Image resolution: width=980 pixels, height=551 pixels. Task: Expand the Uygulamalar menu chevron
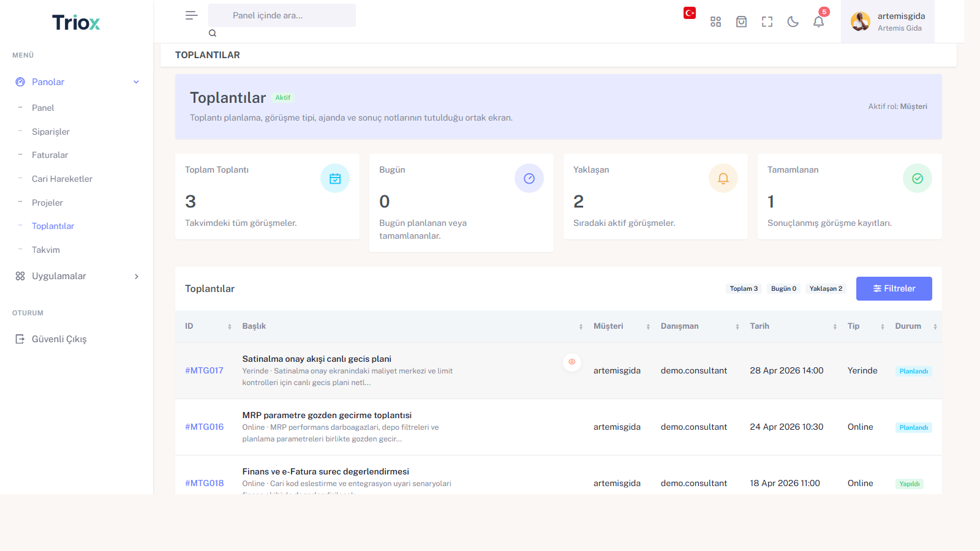pyautogui.click(x=136, y=277)
